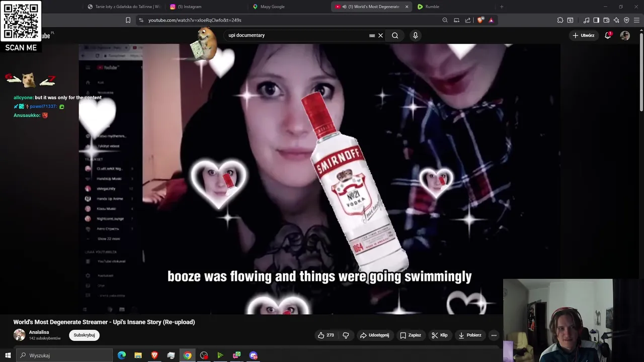Start voice search with the microphone icon
This screenshot has width=644, height=362.
415,35
